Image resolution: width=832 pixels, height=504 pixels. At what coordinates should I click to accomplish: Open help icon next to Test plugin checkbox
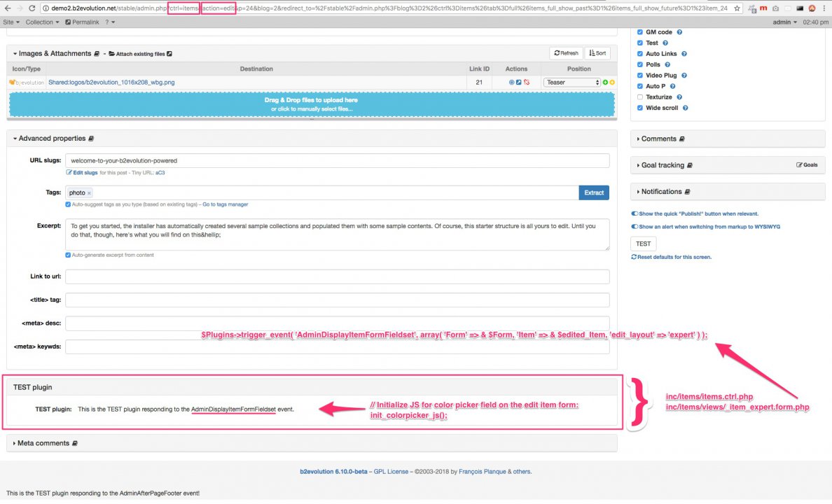(x=665, y=43)
